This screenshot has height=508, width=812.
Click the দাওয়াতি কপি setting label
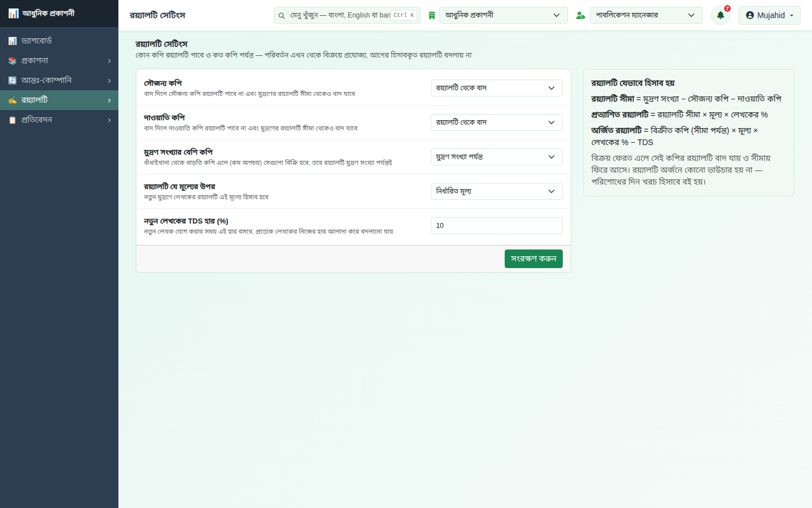click(165, 117)
